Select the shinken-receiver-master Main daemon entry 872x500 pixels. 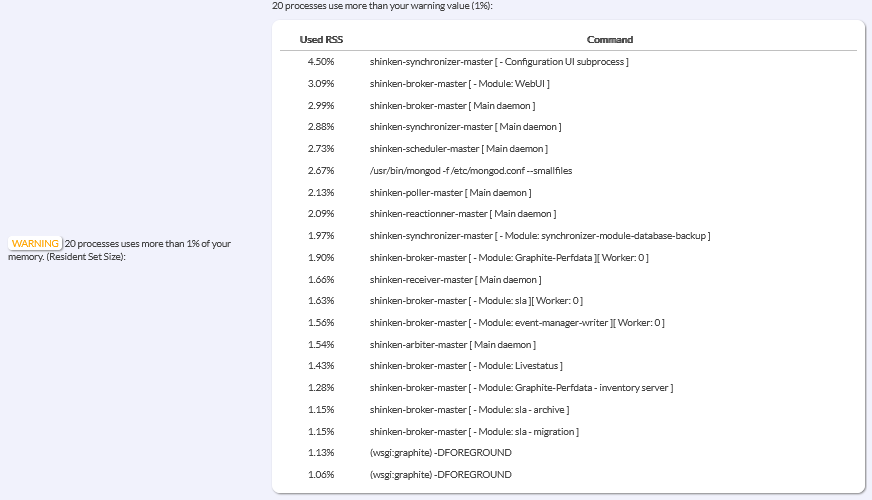(455, 279)
